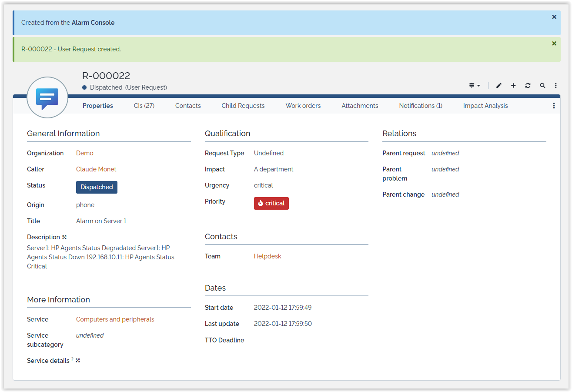Image resolution: width=572 pixels, height=392 pixels.
Task: Click the pencil edit icon
Action: point(498,86)
